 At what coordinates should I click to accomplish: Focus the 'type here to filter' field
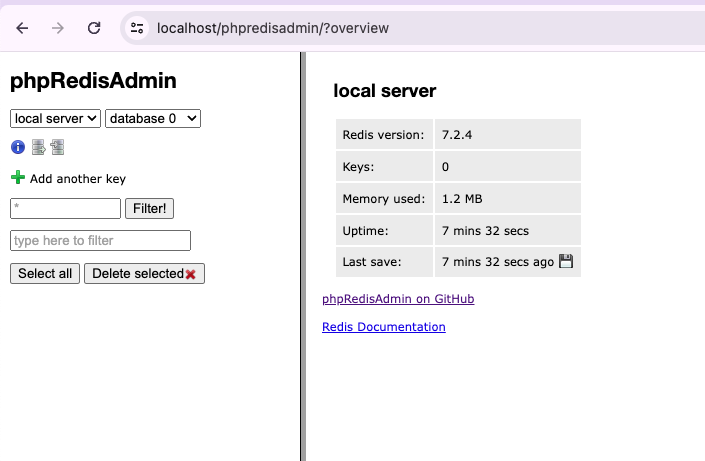pos(100,241)
